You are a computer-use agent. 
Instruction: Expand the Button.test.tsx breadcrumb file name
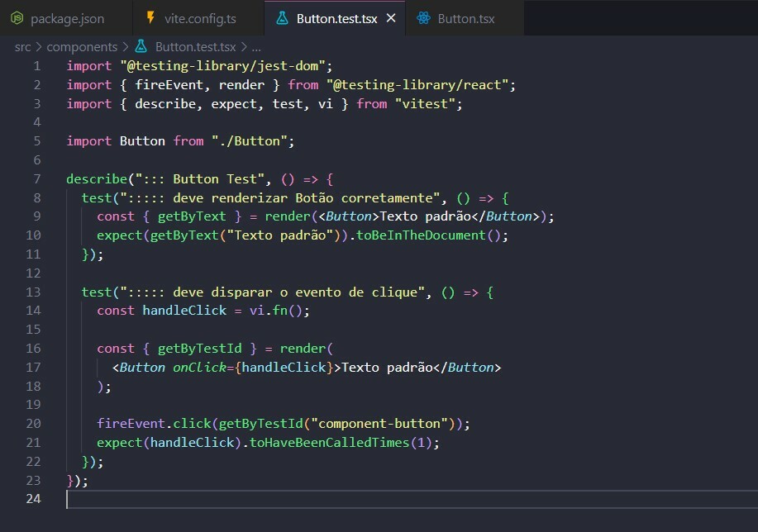pos(195,47)
